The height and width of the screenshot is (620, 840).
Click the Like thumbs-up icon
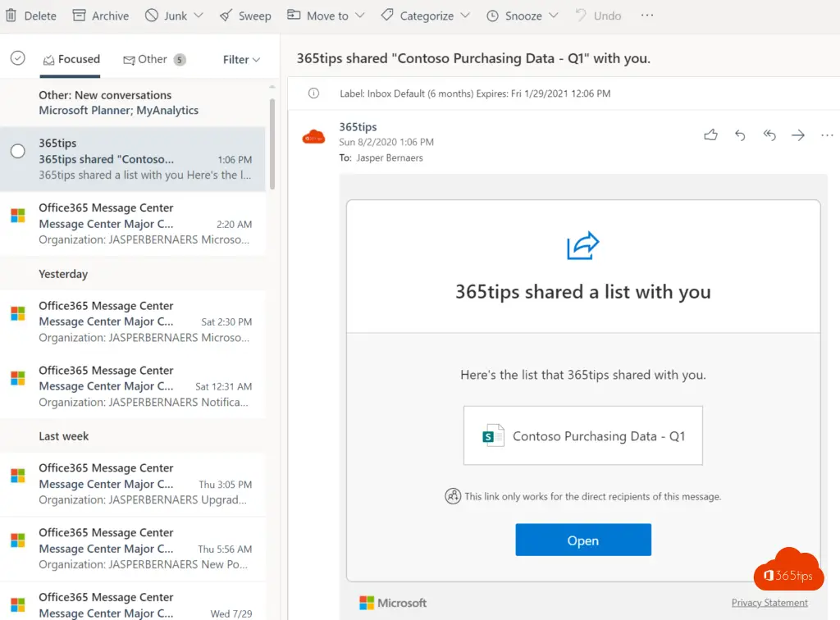tap(710, 135)
